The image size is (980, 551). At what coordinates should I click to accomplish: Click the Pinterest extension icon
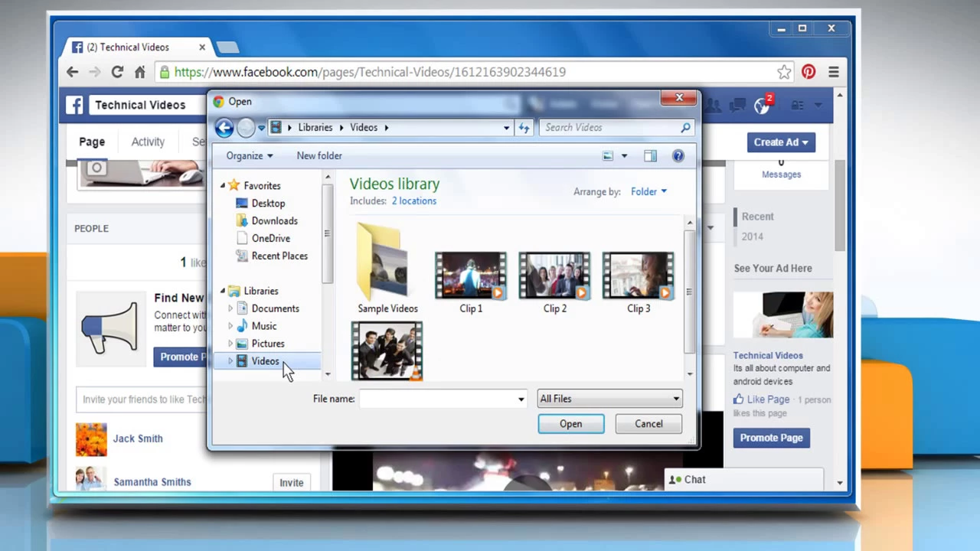coord(808,72)
